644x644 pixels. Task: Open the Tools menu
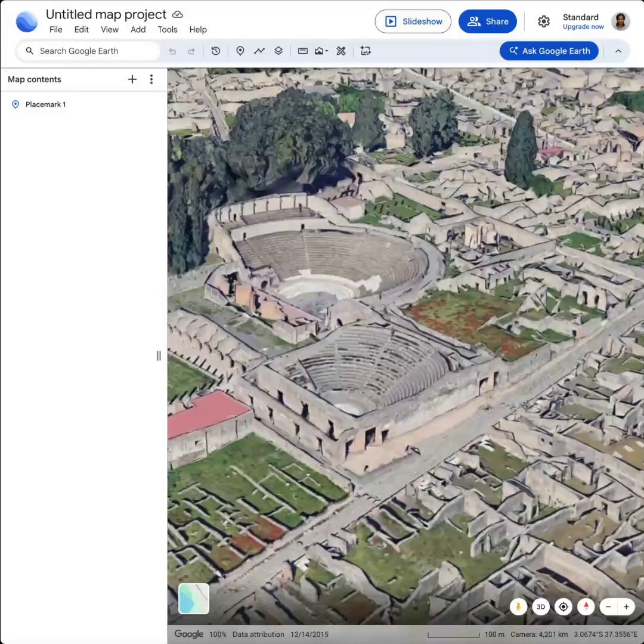tap(168, 30)
